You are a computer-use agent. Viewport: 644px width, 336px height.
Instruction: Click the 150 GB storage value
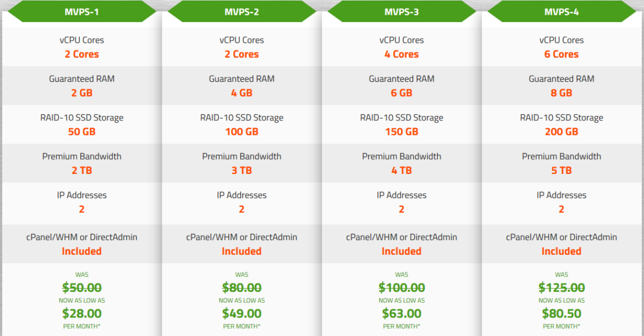(402, 132)
